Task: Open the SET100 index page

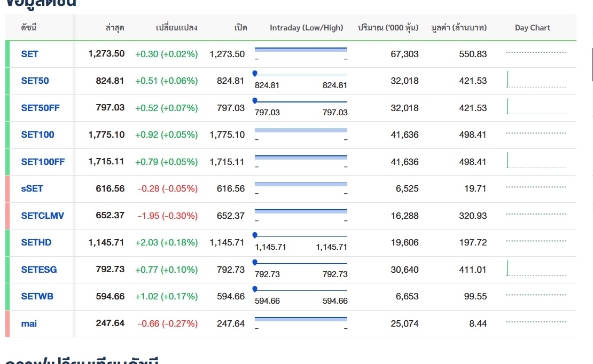Action: coord(37,134)
